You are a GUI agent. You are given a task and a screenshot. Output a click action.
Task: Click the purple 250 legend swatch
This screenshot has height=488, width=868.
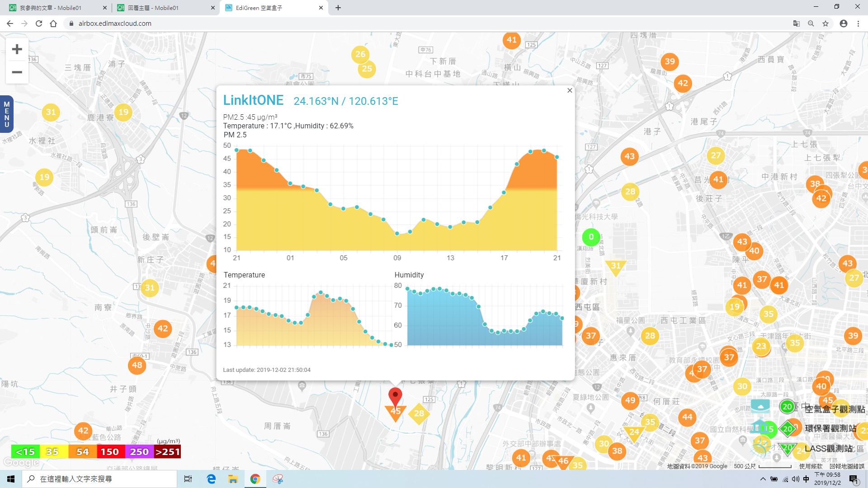click(x=139, y=452)
